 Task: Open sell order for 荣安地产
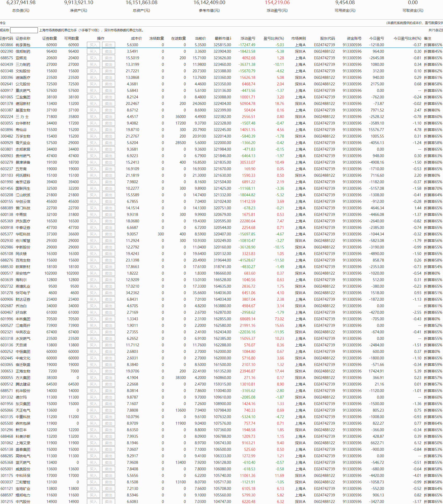(108, 273)
